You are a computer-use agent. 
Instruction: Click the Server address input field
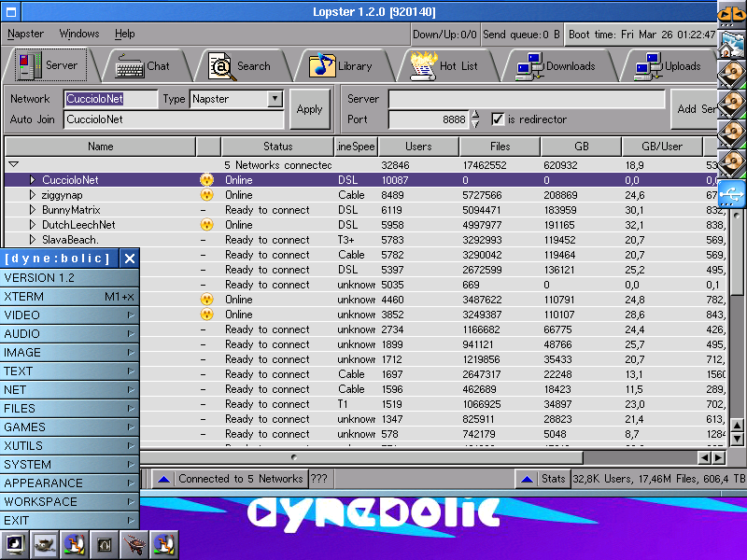(527, 99)
